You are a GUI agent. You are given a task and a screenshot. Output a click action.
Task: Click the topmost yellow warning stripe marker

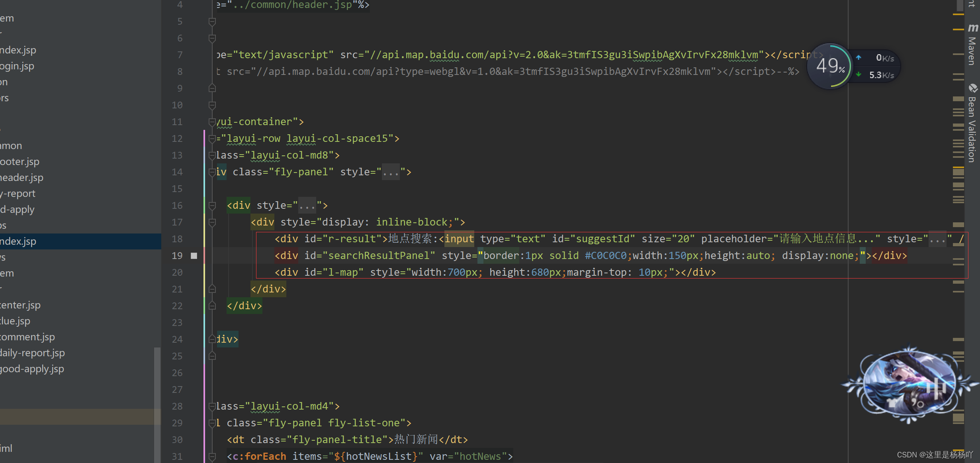point(958,14)
